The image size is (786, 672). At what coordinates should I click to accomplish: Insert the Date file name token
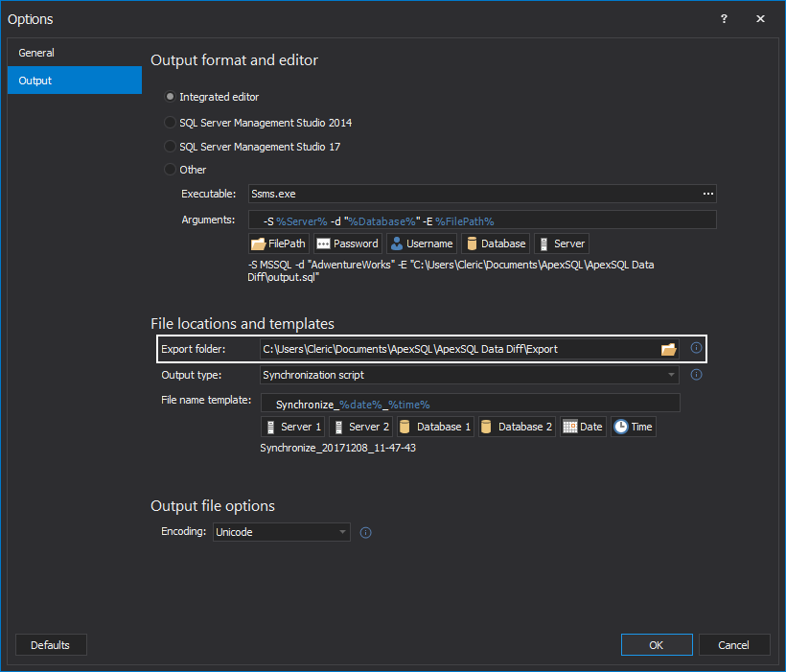(x=583, y=427)
